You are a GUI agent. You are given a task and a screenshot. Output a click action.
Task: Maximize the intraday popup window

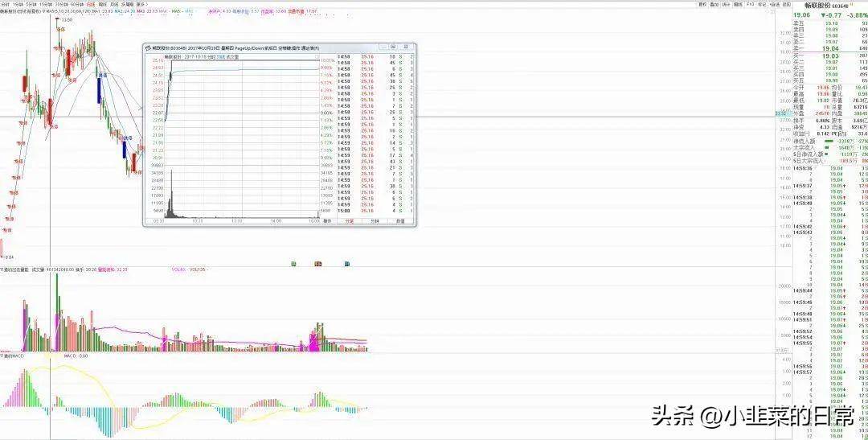(393, 47)
